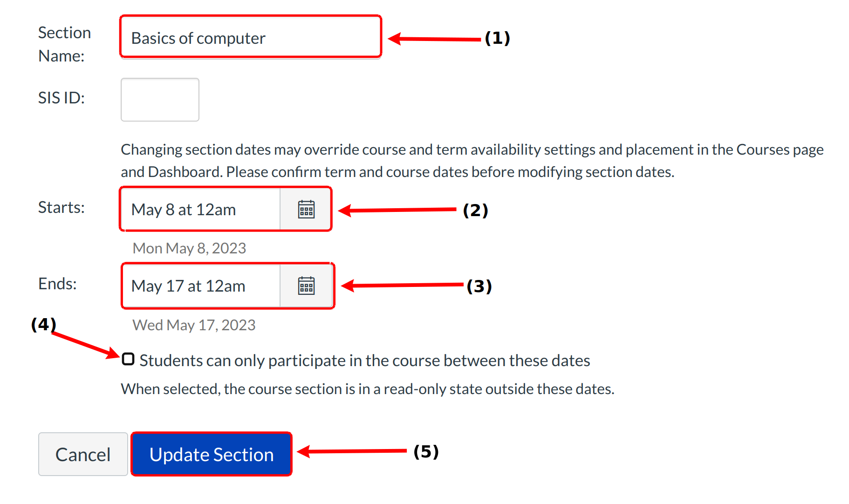
Task: Open the Starts date calendar picker
Action: click(x=306, y=210)
